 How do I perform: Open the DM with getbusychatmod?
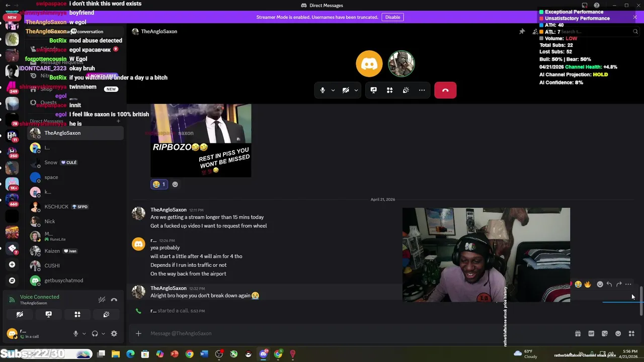(75, 280)
